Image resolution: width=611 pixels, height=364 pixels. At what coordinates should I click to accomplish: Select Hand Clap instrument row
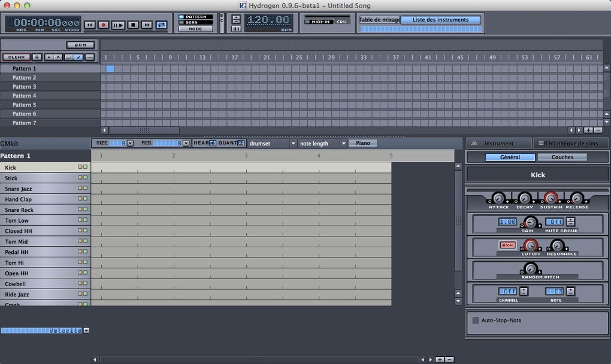[45, 199]
